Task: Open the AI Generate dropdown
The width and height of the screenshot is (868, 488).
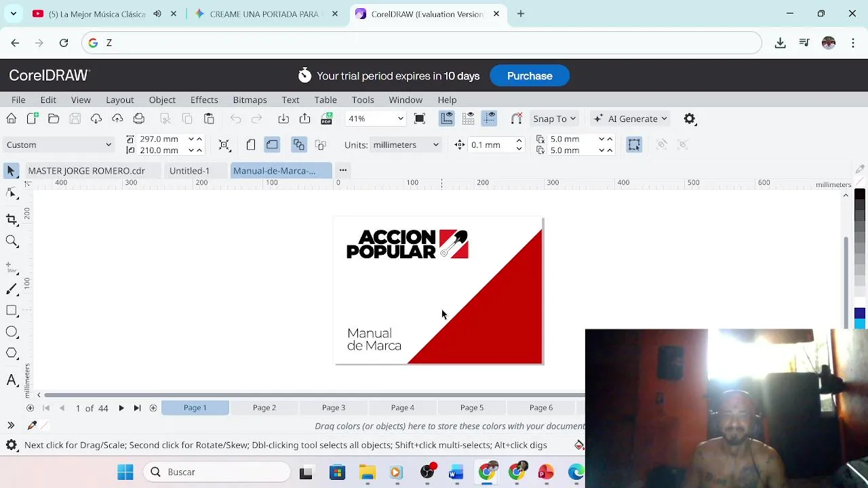Action: click(x=631, y=119)
